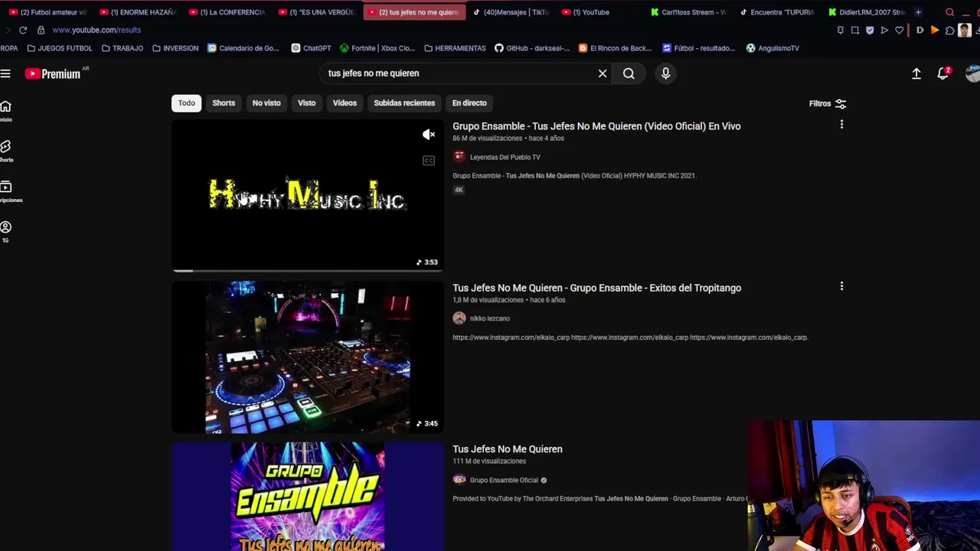Switch to the Mensajes TikTok browser tab
This screenshot has height=551, width=980.
[x=511, y=12]
